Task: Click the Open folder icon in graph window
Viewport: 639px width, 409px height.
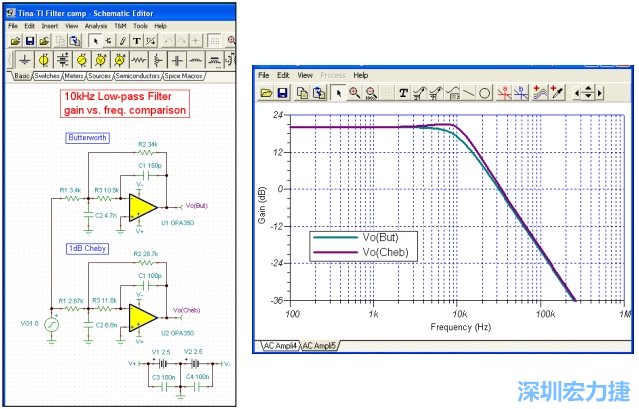Action: [x=267, y=92]
